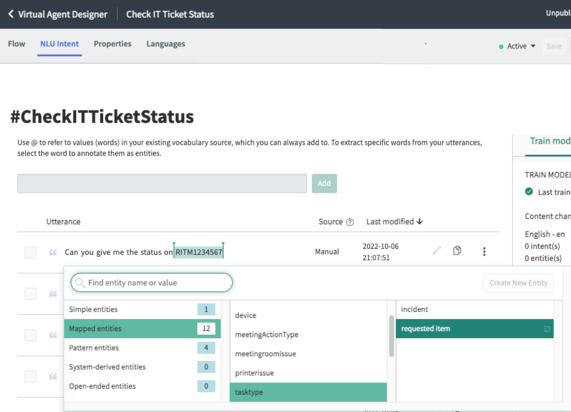Image resolution: width=571 pixels, height=412 pixels.
Task: Sort by the Last modified column arrow
Action: click(420, 221)
